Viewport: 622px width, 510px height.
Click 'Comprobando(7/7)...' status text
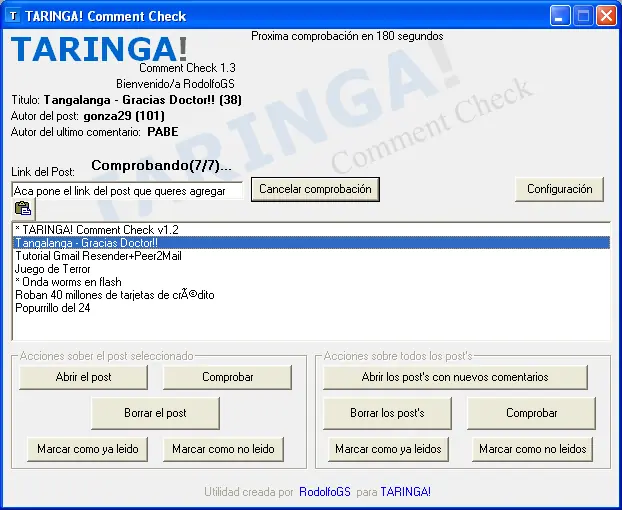coord(161,165)
